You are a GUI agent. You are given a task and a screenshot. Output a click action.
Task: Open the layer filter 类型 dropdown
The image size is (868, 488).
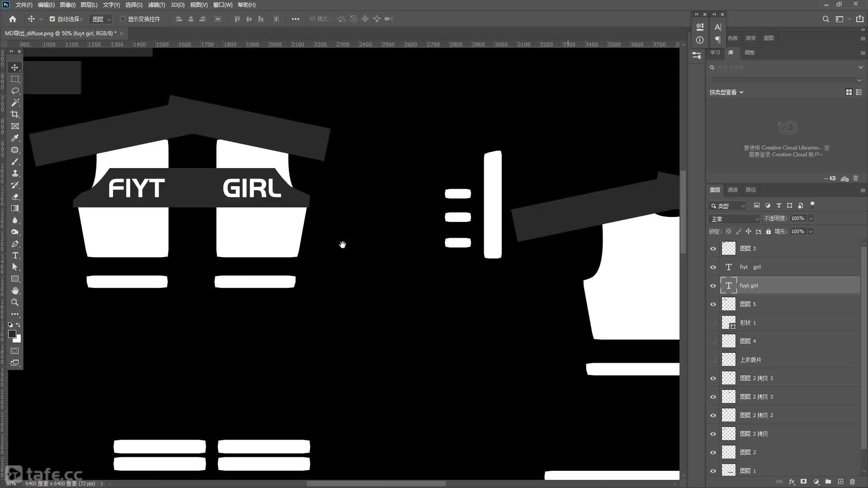727,206
